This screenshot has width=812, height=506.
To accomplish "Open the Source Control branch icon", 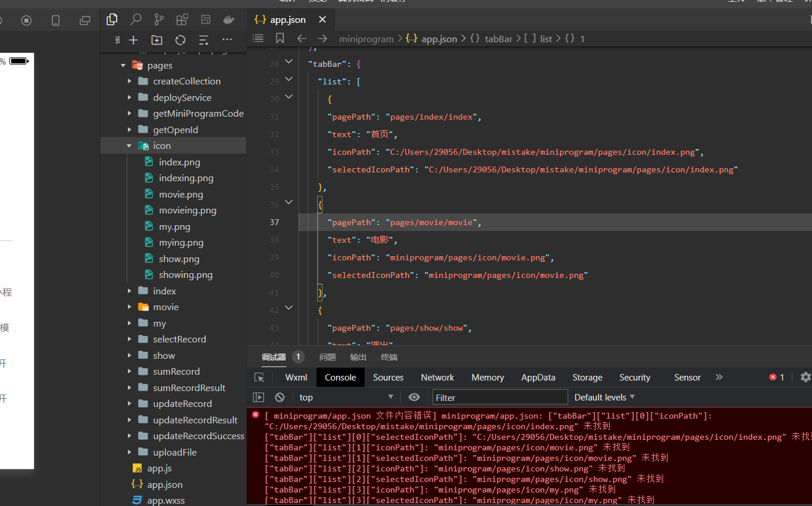I will point(159,20).
